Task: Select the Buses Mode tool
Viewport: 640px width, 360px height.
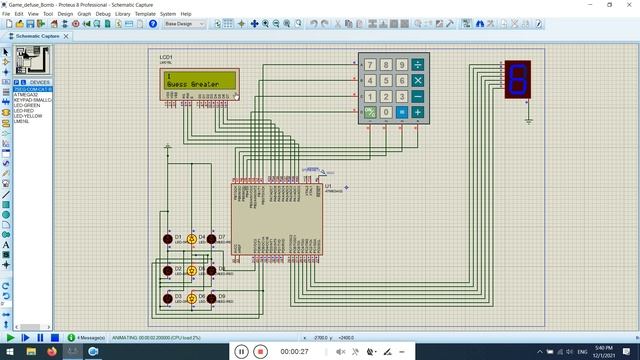Action: 6,102
